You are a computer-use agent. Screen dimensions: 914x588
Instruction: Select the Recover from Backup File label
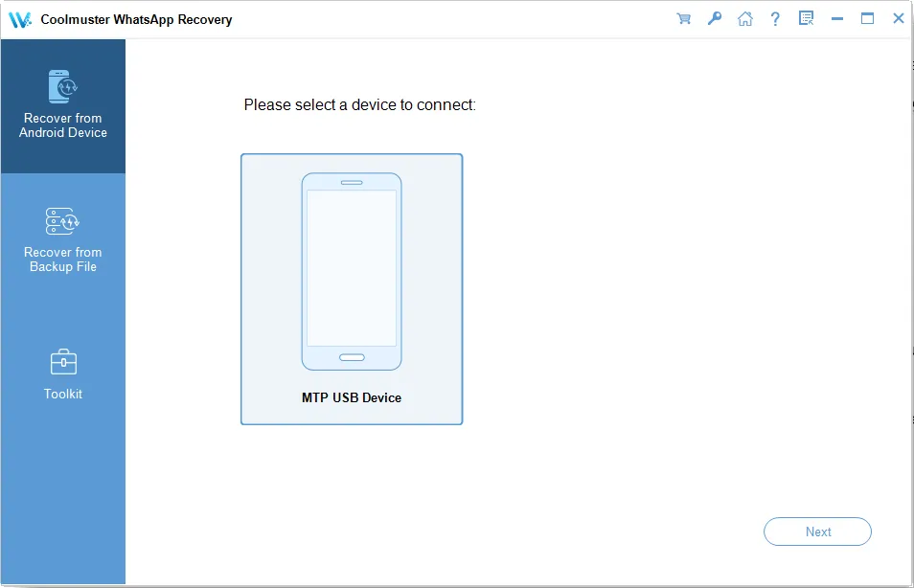(63, 260)
